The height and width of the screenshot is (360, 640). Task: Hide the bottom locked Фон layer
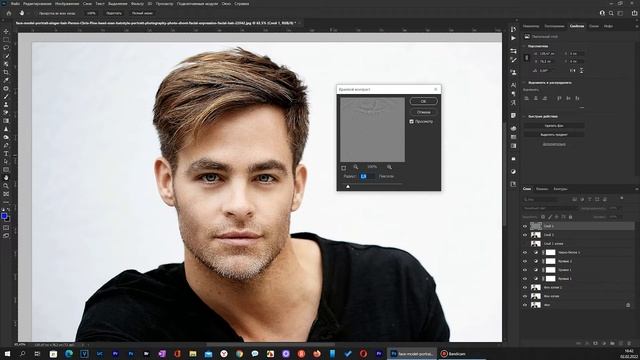pos(525,305)
